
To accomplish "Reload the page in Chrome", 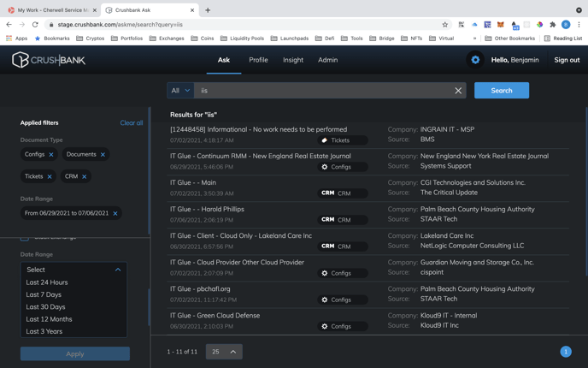I will 35,25.
